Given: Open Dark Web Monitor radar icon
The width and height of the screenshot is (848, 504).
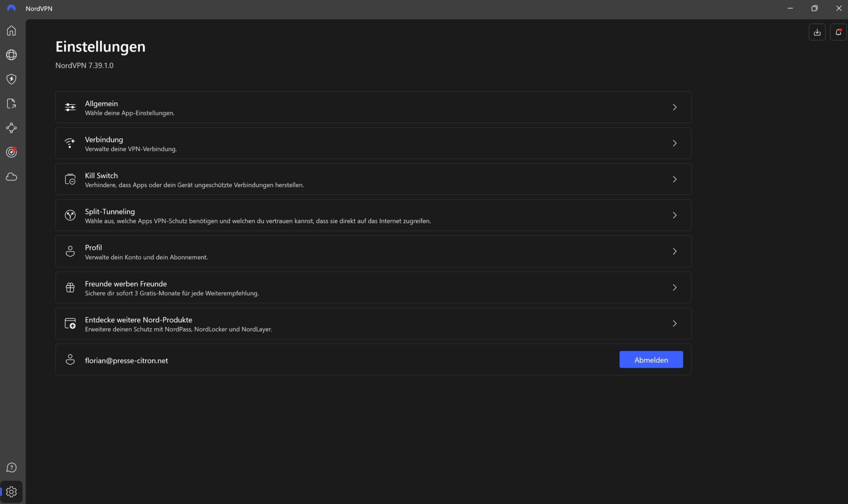Looking at the screenshot, I should tap(11, 152).
